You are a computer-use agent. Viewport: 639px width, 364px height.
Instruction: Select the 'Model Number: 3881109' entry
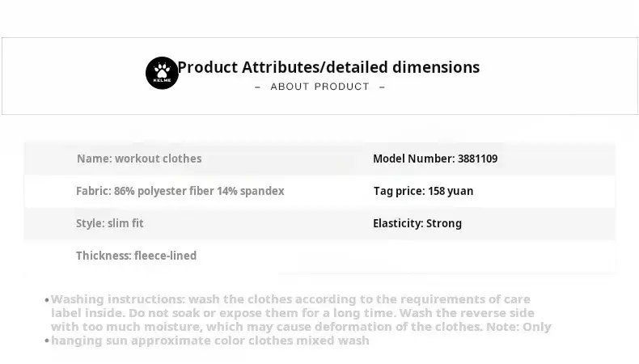(435, 159)
